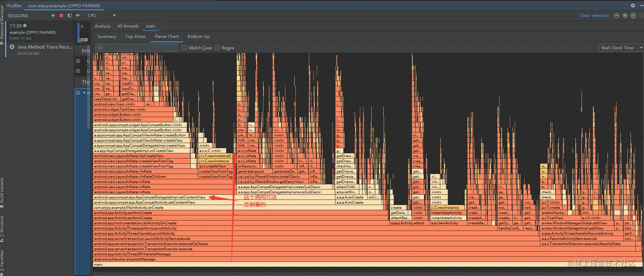
Task: Select the android.app.ActivityThread$H.handleMessage bar
Action: 367,254
